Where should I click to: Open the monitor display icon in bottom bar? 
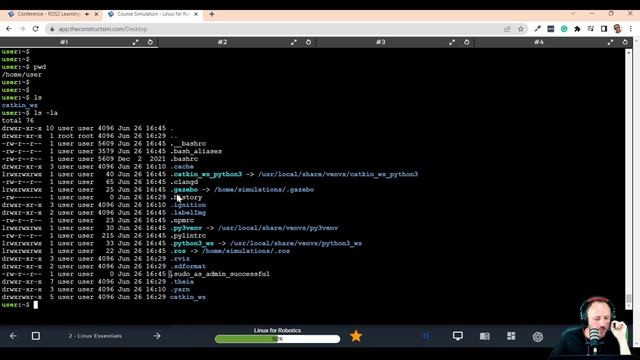pos(458,336)
